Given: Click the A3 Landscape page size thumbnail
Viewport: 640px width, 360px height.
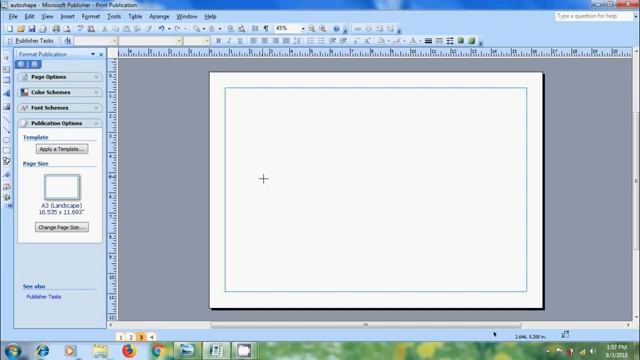Looking at the screenshot, I should point(62,187).
